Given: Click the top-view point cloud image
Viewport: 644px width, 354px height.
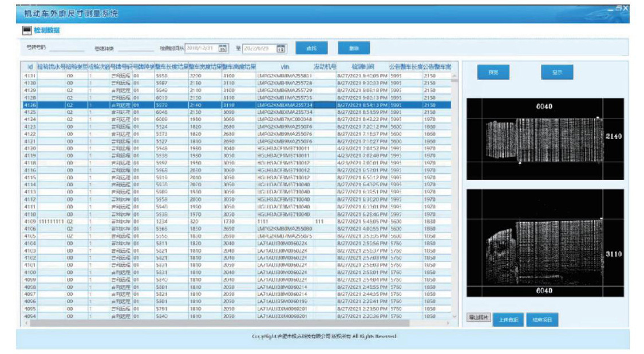Looking at the screenshot, I should click(545, 139).
